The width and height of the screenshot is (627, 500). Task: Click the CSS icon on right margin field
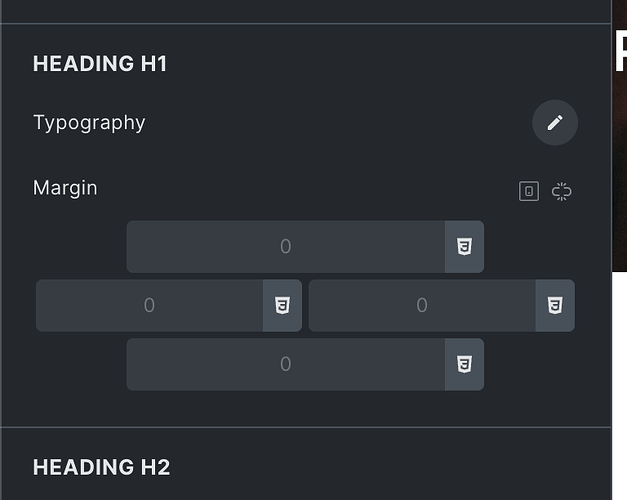click(x=555, y=305)
